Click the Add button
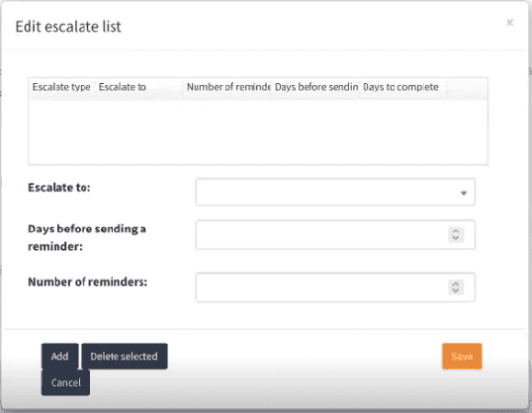 tap(59, 357)
